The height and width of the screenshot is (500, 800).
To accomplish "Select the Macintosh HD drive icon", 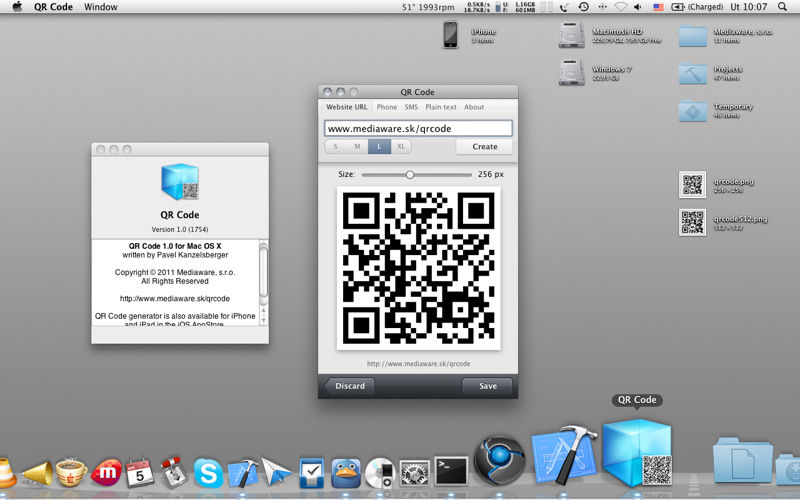I will coord(571,35).
